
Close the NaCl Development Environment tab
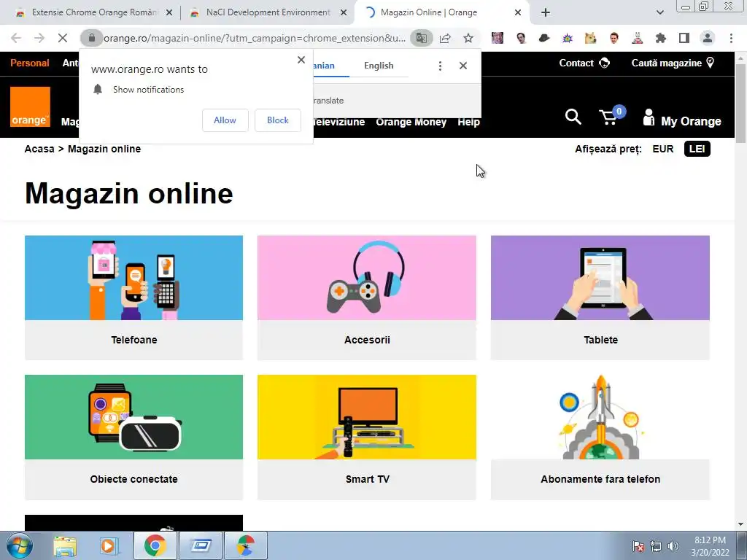click(x=344, y=13)
